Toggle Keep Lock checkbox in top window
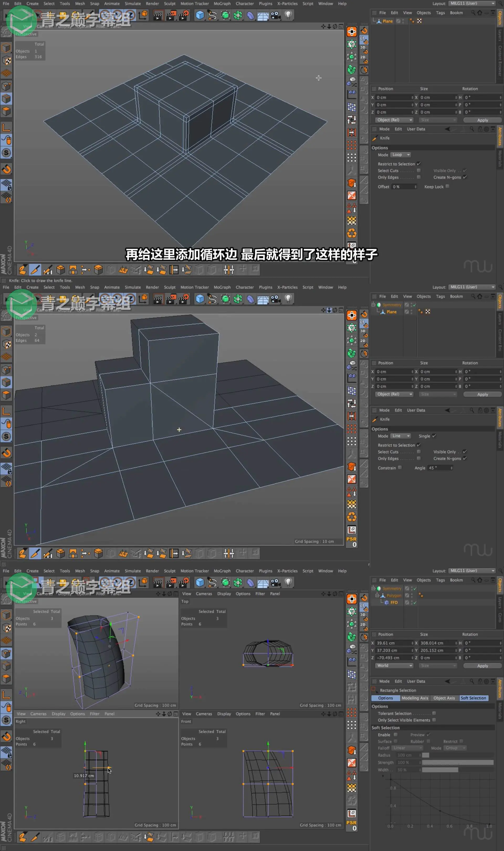 coord(447,186)
